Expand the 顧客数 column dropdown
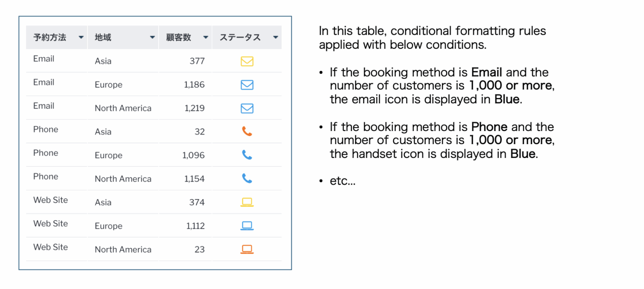644x289 pixels. coord(206,38)
